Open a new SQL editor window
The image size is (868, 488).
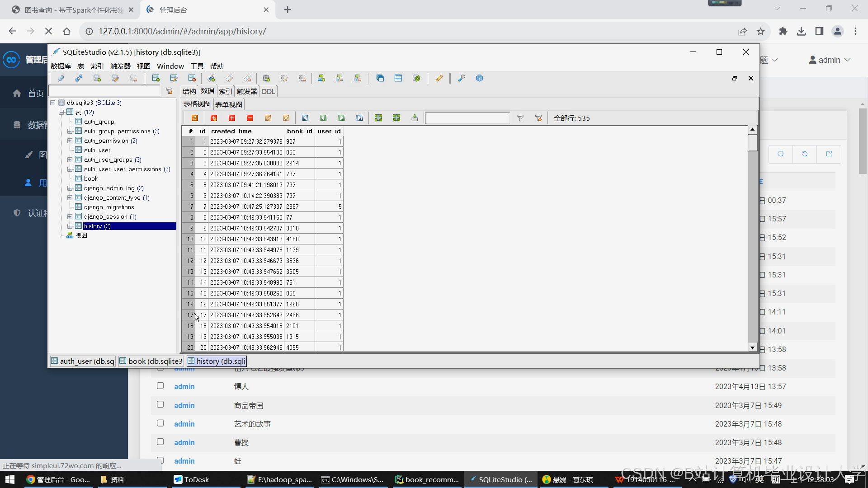pyautogui.click(x=439, y=78)
